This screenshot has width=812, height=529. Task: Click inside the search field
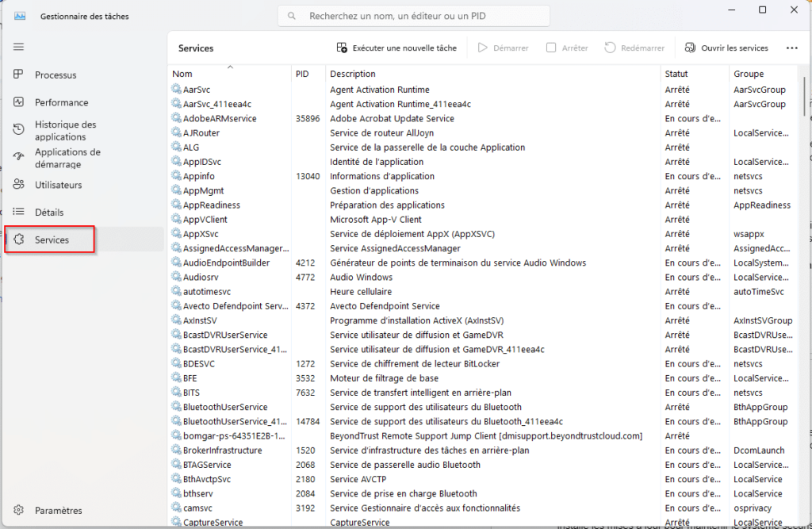(x=412, y=15)
